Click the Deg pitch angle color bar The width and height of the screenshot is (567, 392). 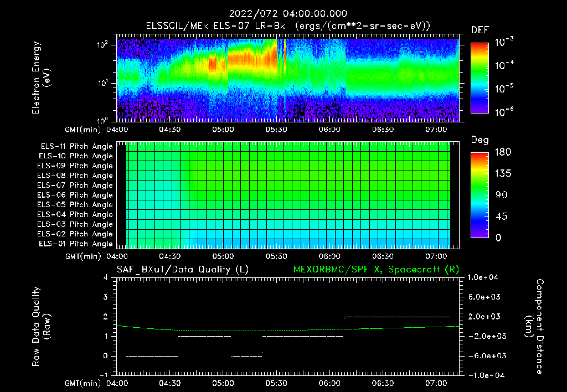tap(480, 195)
